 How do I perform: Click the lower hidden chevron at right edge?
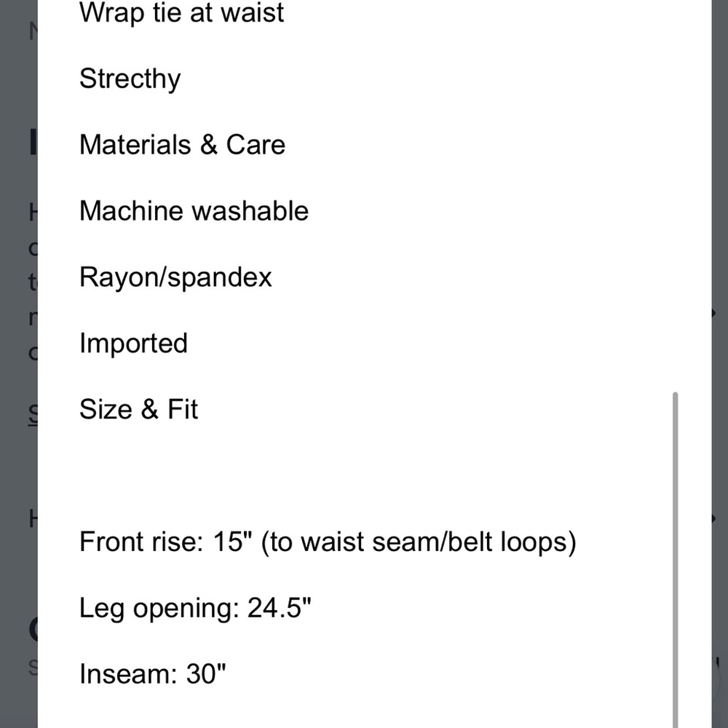713,518
